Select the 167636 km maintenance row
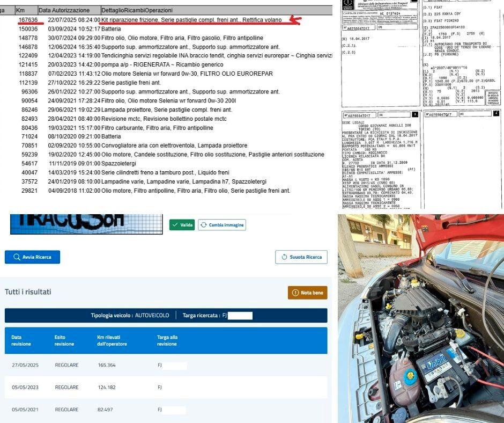504x423 pixels. [x=166, y=20]
